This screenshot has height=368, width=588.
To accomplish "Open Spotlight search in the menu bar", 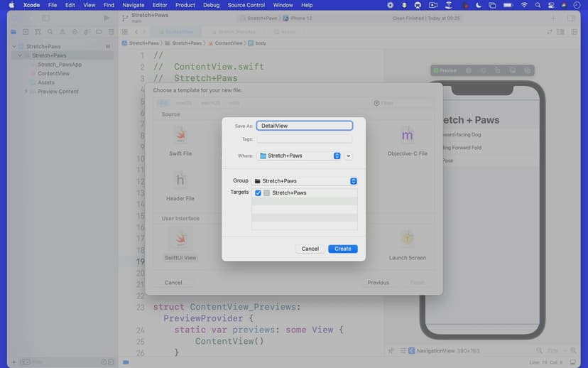I will pos(539,5).
